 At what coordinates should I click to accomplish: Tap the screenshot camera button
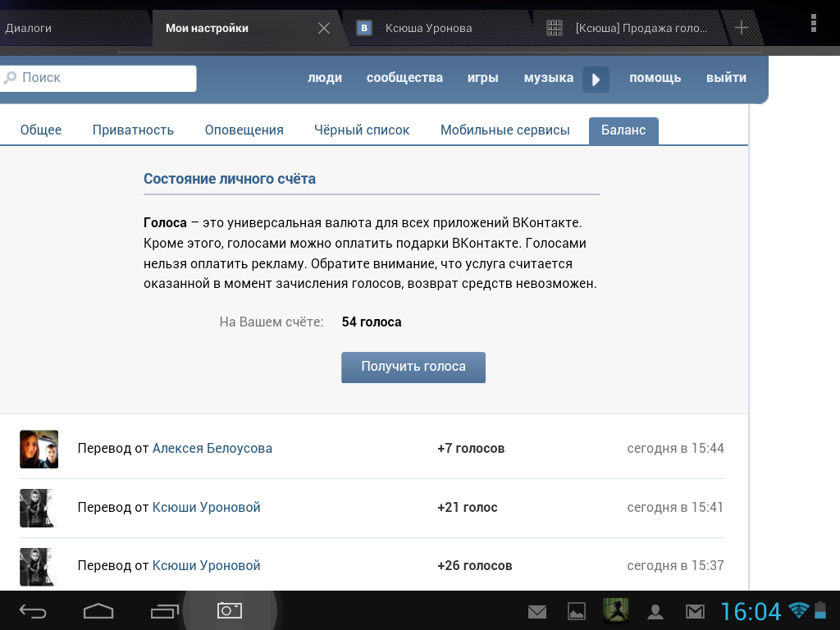[230, 610]
